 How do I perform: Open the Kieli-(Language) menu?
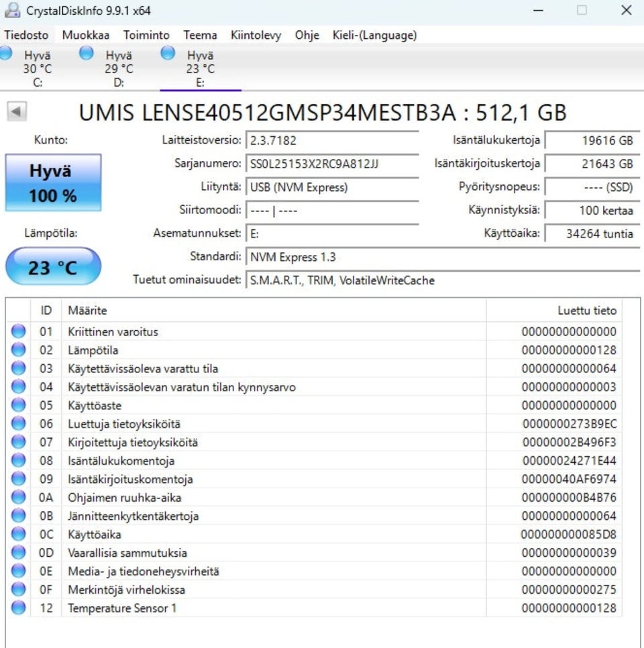click(x=374, y=35)
